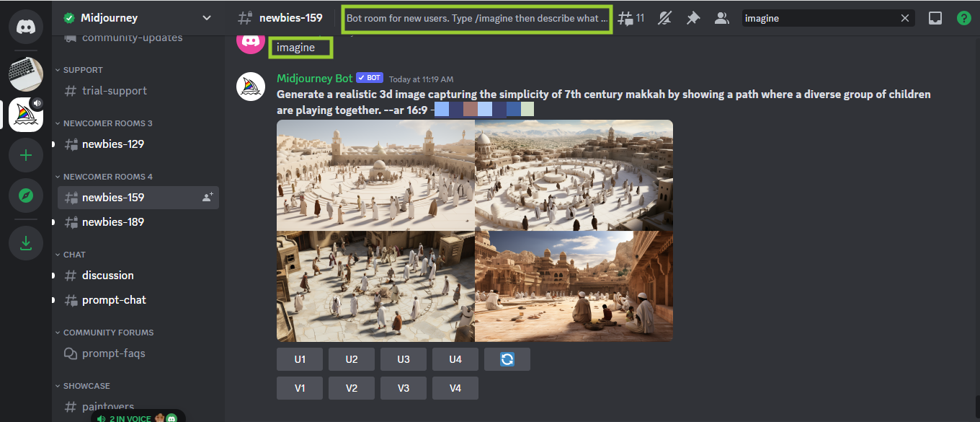Open the Pinned Messages icon
Viewport: 980px width, 422px height.
[692, 17]
